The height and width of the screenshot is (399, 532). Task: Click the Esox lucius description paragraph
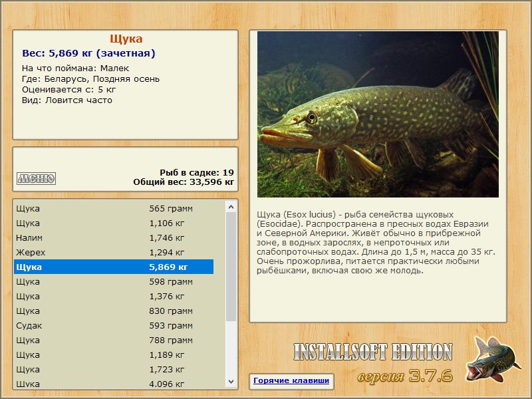pyautogui.click(x=376, y=242)
